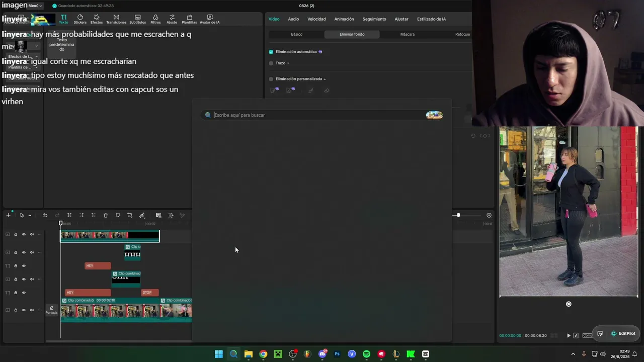Undo the last edit in the timeline toolbar
The height and width of the screenshot is (362, 644).
[x=45, y=215]
